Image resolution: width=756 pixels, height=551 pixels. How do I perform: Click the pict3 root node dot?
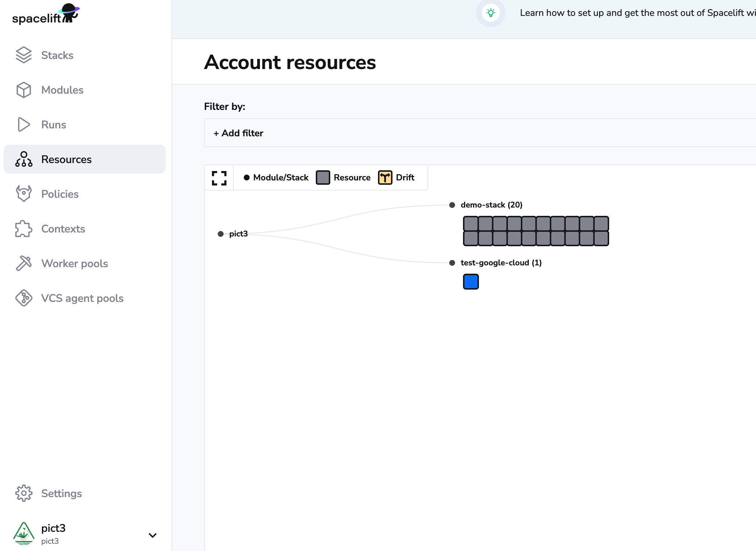[x=221, y=234]
